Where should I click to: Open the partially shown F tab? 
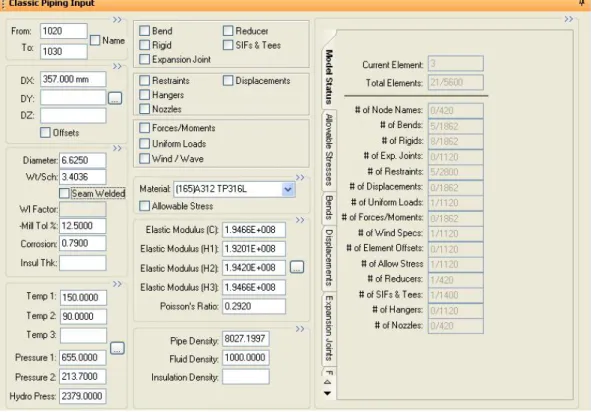pyautogui.click(x=329, y=373)
